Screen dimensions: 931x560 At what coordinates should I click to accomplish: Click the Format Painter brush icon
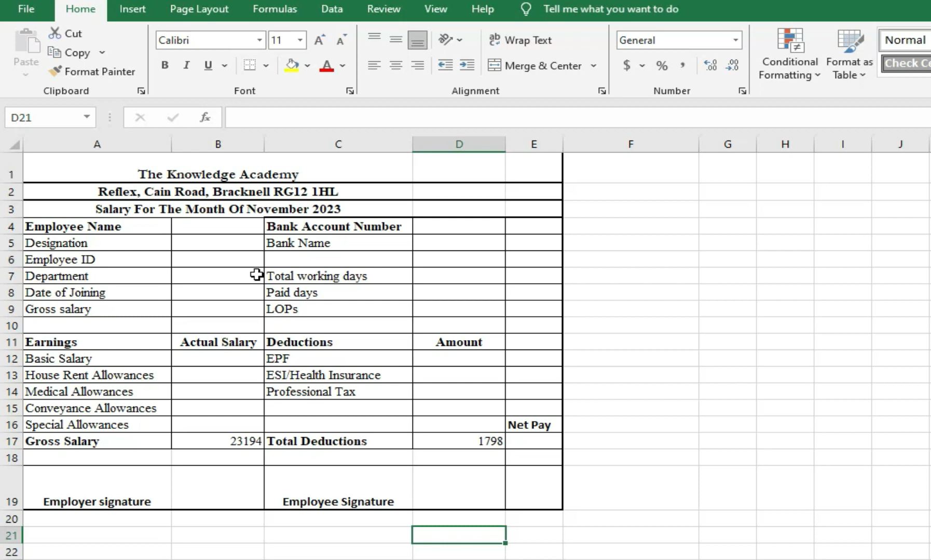[55, 71]
